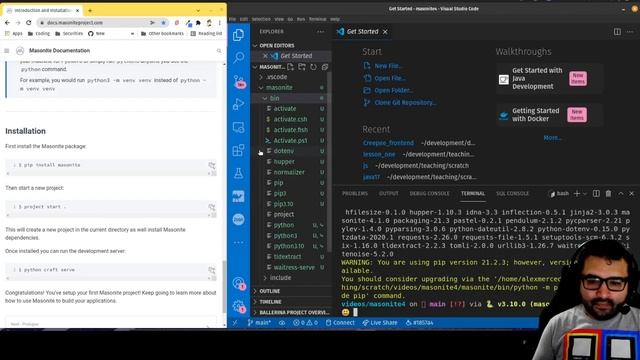The height and width of the screenshot is (360, 640).
Task: Click the errors and warnings status bar counter
Action: click(305, 322)
